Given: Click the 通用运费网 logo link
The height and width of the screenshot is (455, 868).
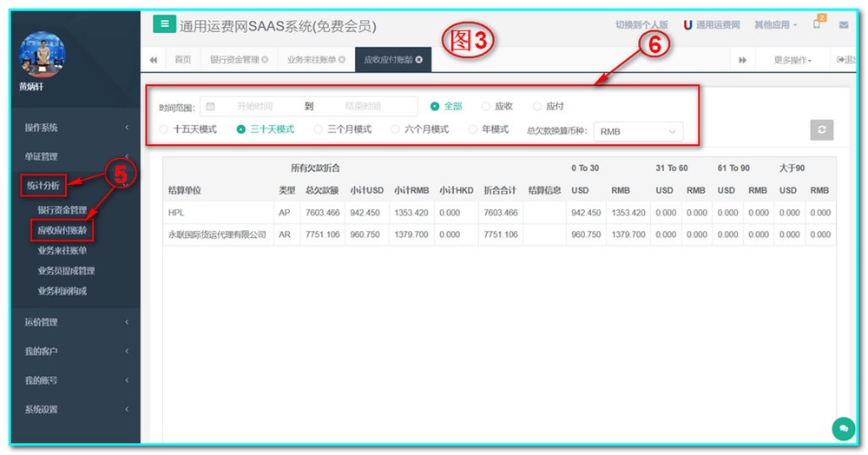Looking at the screenshot, I should coord(712,25).
